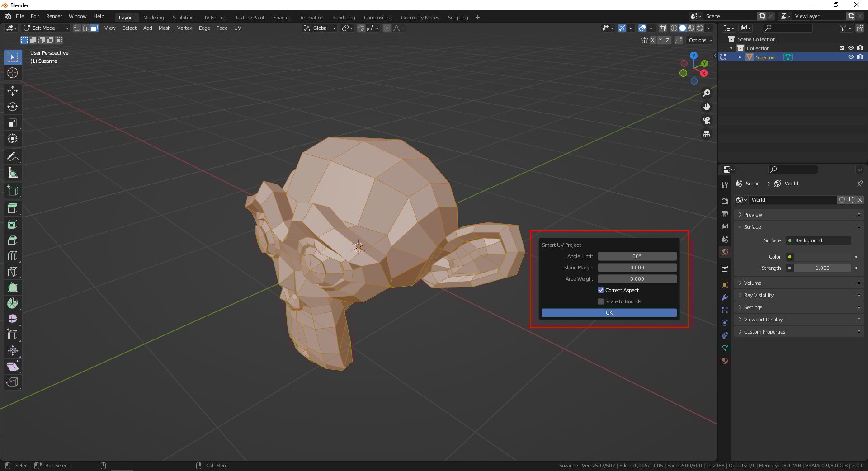Select the Move tool
This screenshot has width=868, height=471.
coord(13,91)
